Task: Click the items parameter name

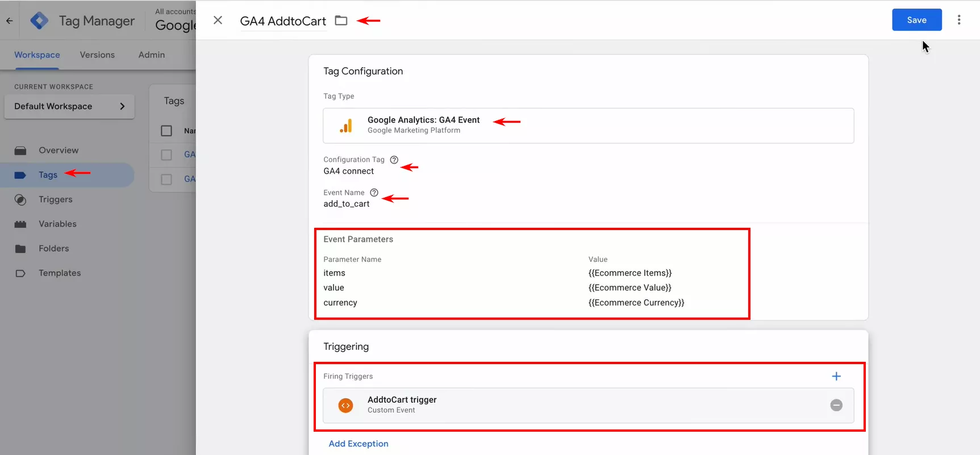Action: click(334, 273)
